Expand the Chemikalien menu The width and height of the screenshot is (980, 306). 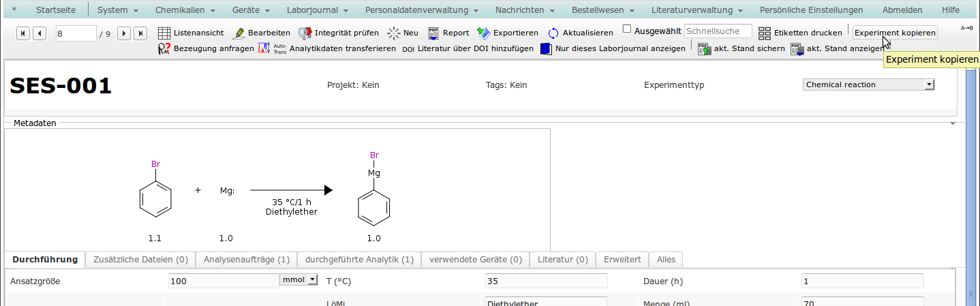[x=185, y=10]
